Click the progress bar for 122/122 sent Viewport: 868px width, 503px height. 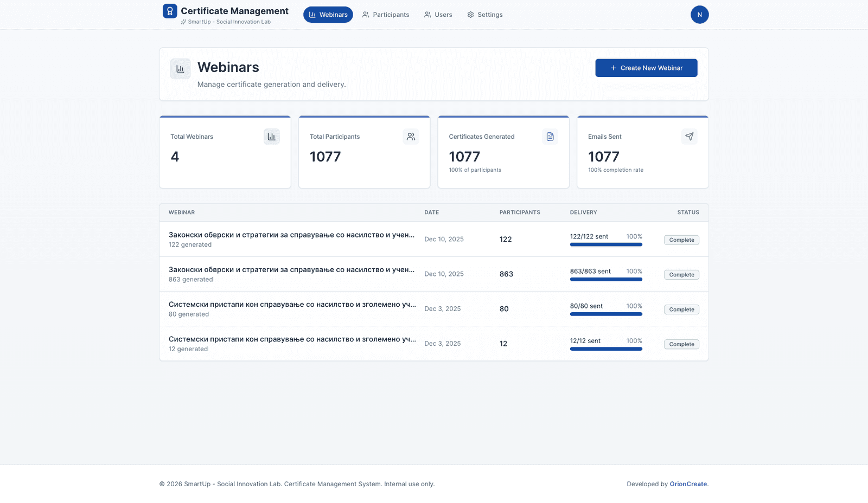coord(606,244)
